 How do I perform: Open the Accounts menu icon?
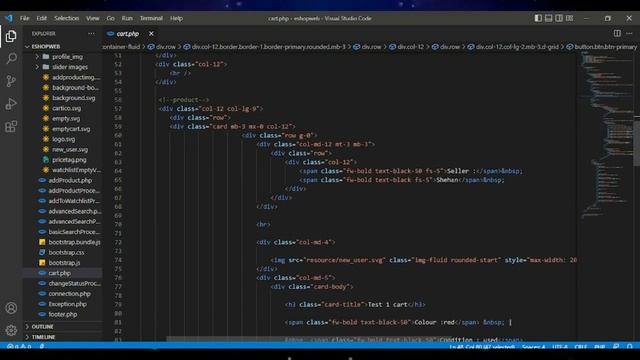pos(11,308)
